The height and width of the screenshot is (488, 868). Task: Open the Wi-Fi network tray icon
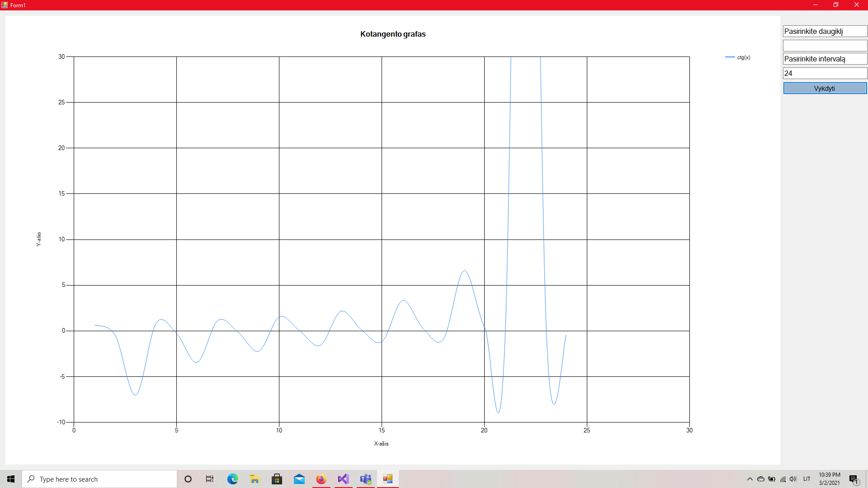[x=783, y=479]
